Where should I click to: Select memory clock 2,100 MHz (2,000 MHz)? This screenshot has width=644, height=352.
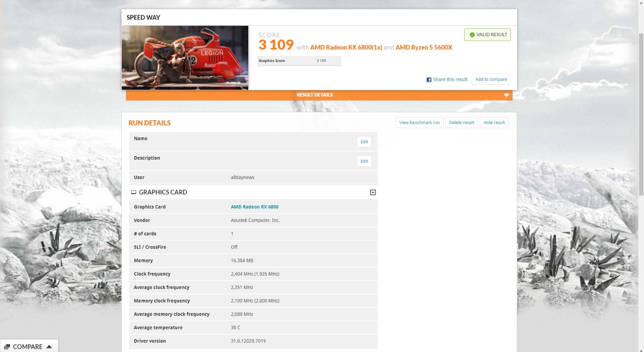[255, 301]
